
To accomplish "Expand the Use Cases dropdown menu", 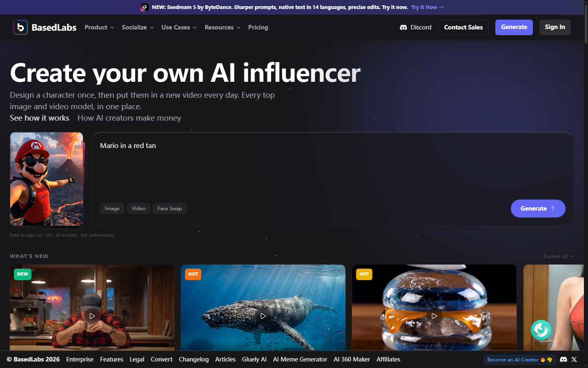I will click(x=179, y=27).
